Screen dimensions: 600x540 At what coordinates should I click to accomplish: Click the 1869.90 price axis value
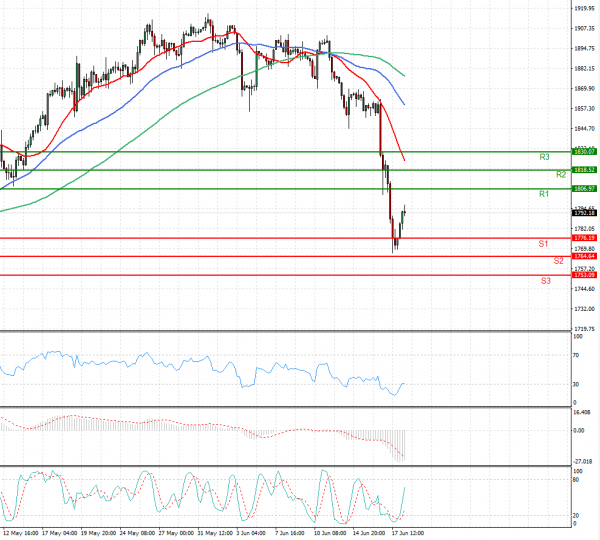pos(584,88)
